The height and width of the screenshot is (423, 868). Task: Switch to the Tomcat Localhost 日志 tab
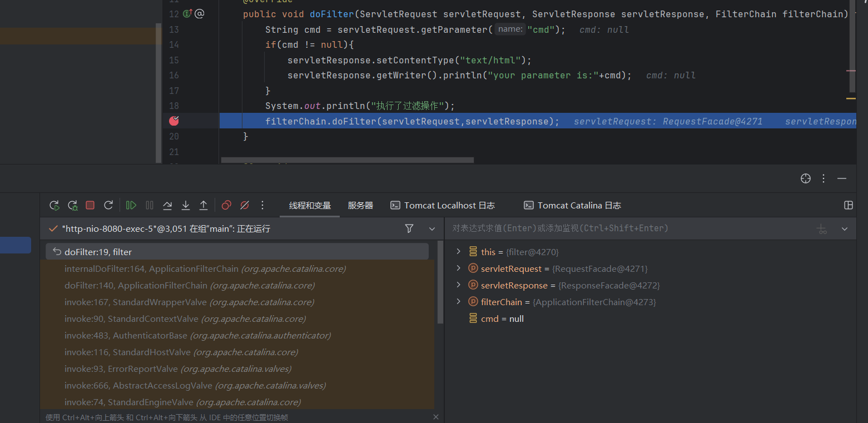tap(443, 205)
